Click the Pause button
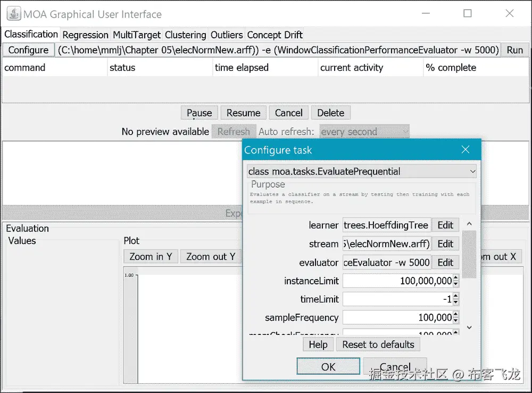532x393 pixels. coord(199,113)
